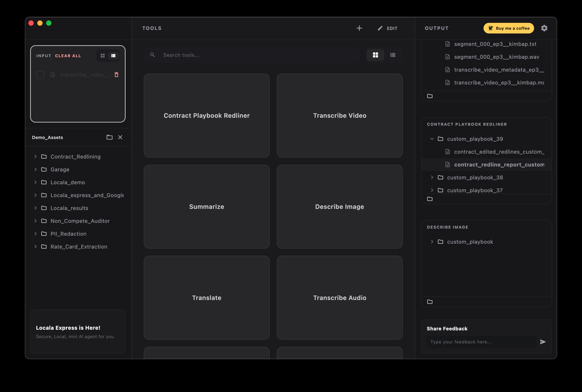Click the feedback text field
Screen dimensions: 582x392
(x=481, y=342)
